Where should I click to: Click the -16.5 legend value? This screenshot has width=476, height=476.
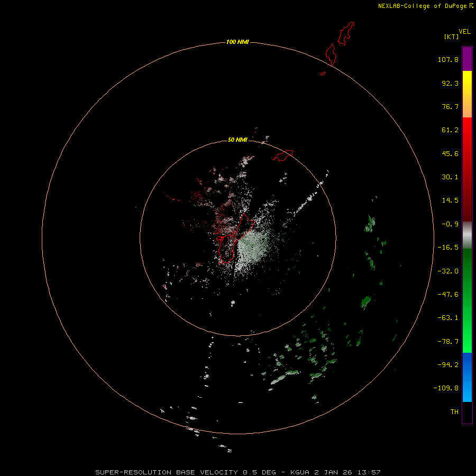(x=448, y=248)
